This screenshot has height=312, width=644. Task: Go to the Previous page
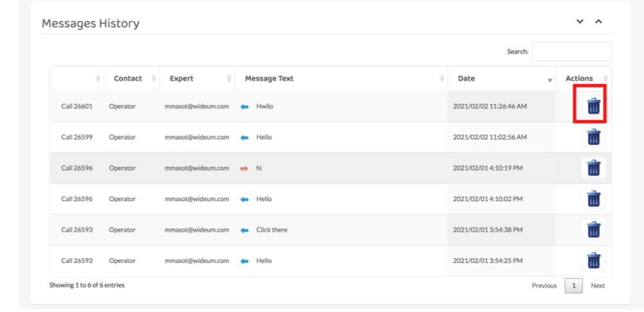(x=544, y=286)
